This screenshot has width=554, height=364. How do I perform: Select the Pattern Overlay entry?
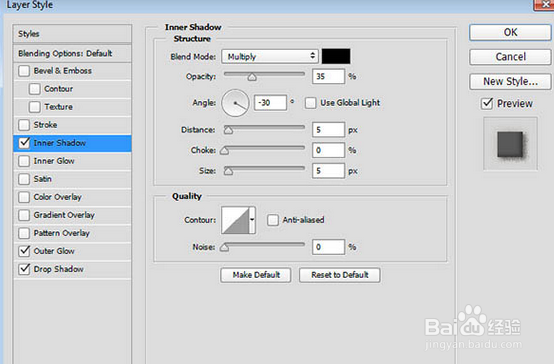coord(62,233)
